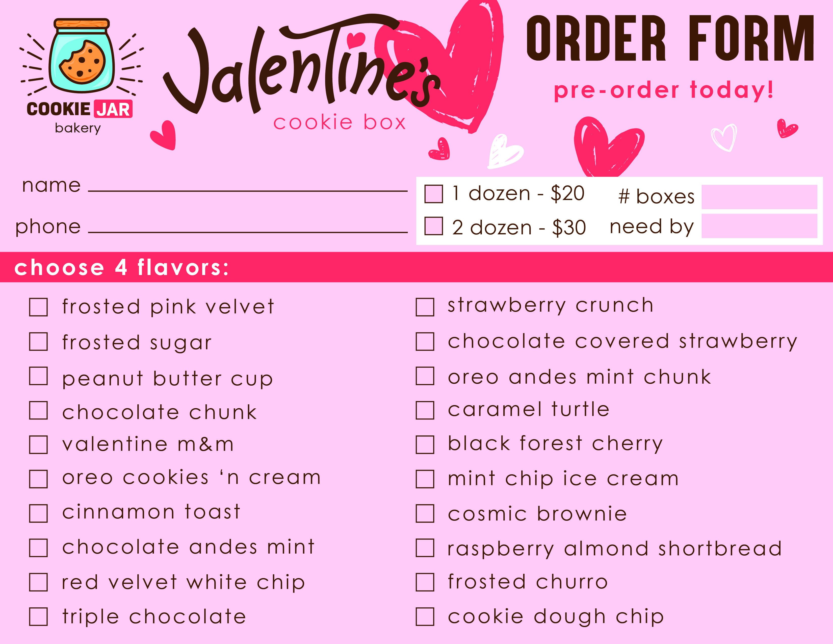Image resolution: width=833 pixels, height=644 pixels.
Task: Choose the caramel turtle flavor
Action: [425, 410]
